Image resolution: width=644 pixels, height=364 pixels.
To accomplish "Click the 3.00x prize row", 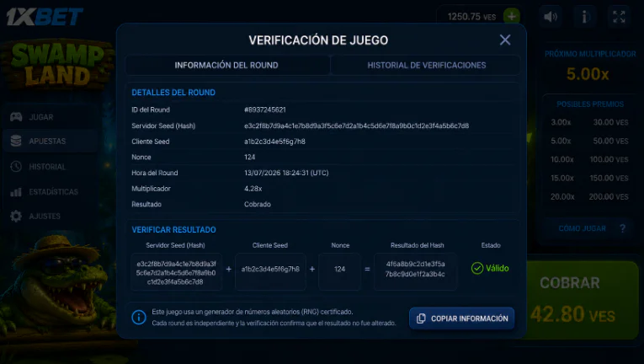I will coord(589,122).
